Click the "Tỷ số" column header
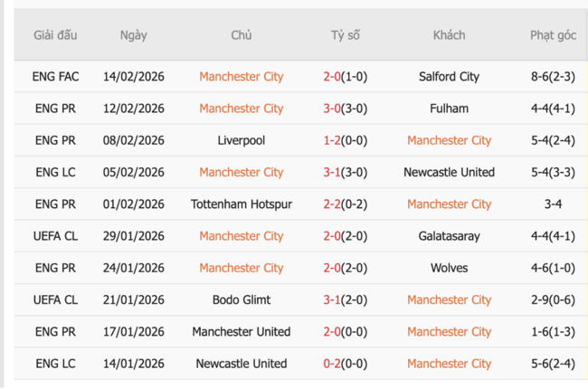This screenshot has height=389, width=588. [345, 35]
